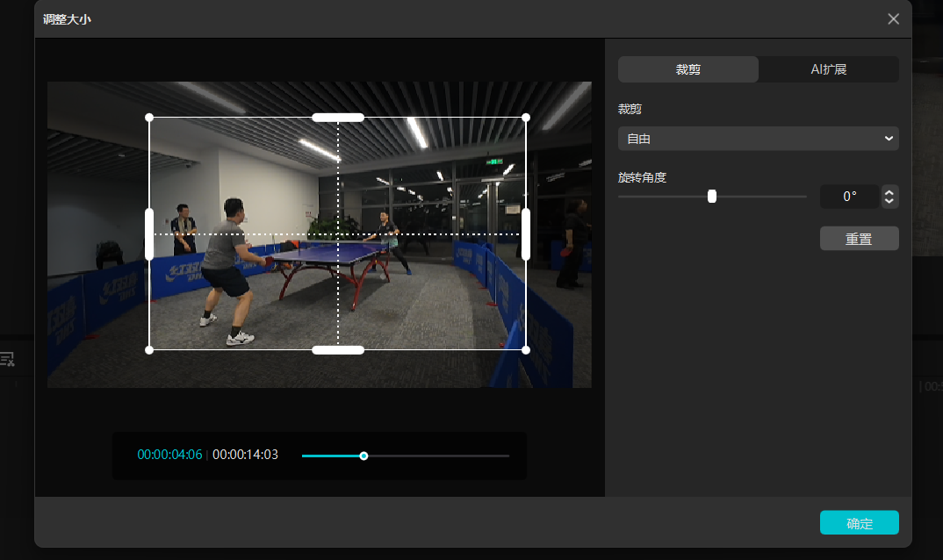Image resolution: width=943 pixels, height=560 pixels.
Task: Click the top-left corner crop handle
Action: coord(149,118)
